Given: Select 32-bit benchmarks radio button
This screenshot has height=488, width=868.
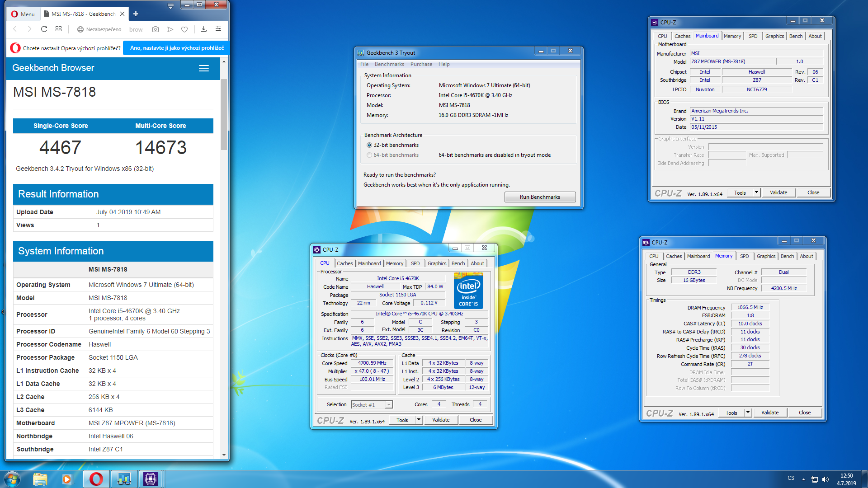Looking at the screenshot, I should [369, 145].
